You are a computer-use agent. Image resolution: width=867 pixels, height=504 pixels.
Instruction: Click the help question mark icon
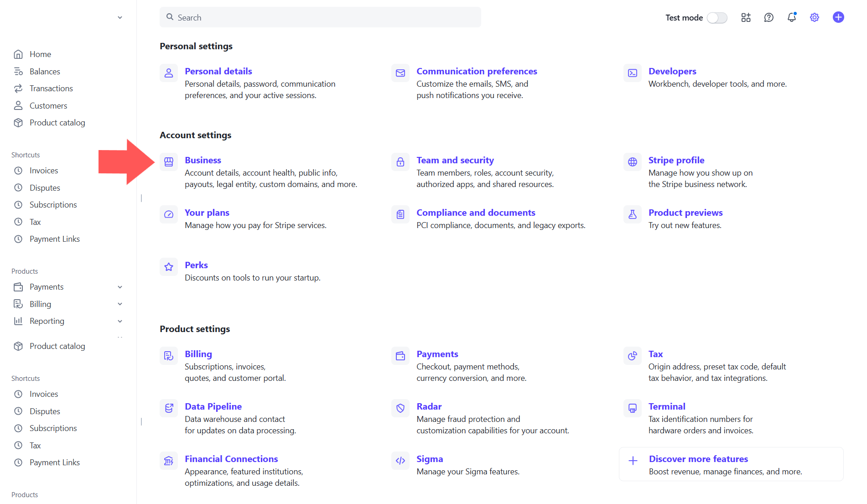(769, 17)
